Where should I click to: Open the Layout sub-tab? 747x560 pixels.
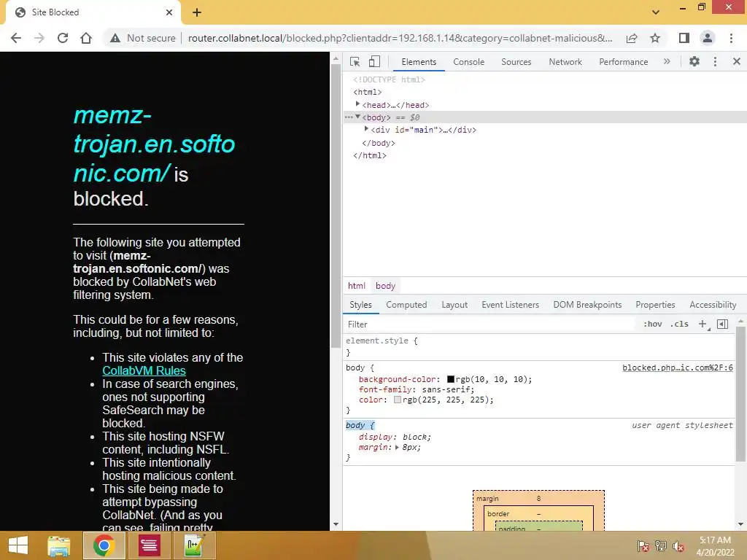[454, 305]
